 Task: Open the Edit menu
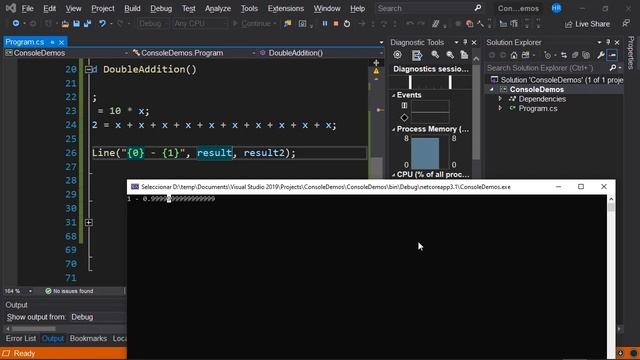pos(49,8)
